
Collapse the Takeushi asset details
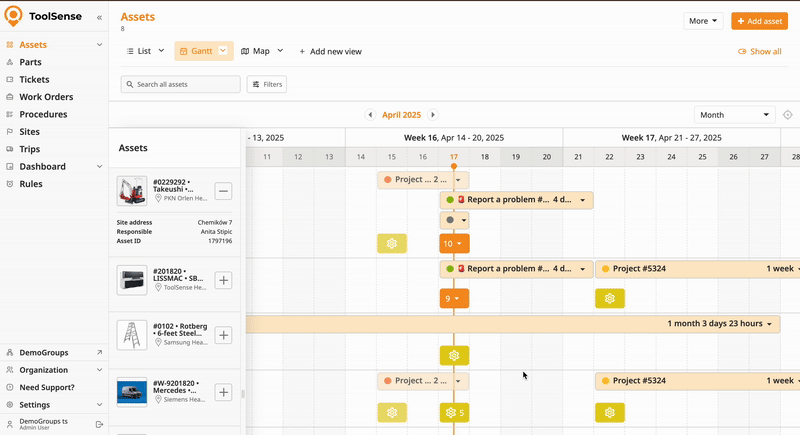tap(223, 191)
